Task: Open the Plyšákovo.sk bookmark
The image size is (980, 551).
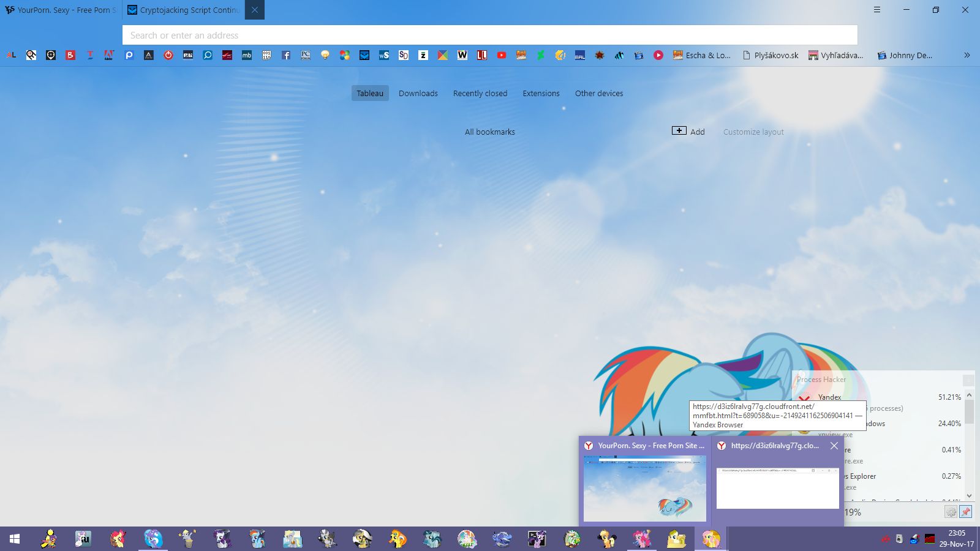Action: click(x=771, y=55)
